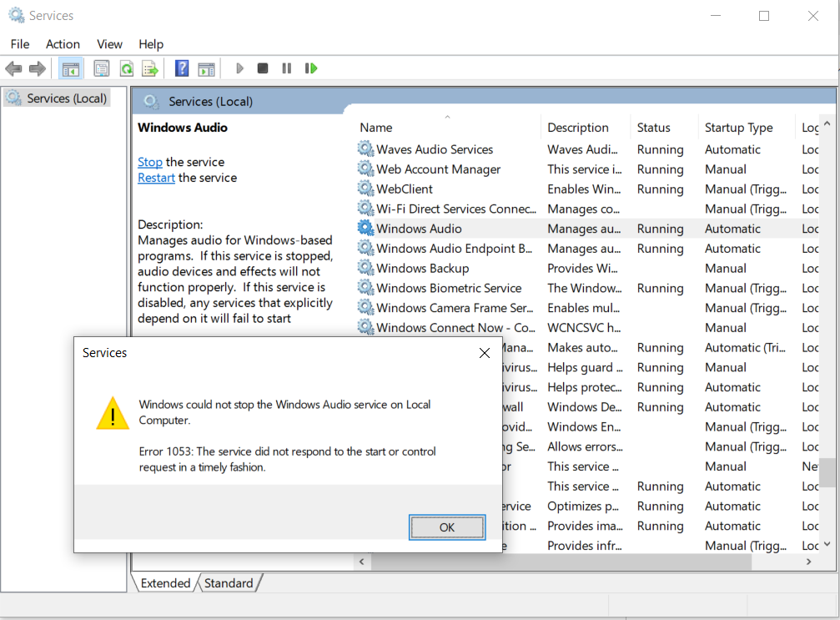The width and height of the screenshot is (840, 620).
Task: Select the WebClient service name
Action: [405, 189]
